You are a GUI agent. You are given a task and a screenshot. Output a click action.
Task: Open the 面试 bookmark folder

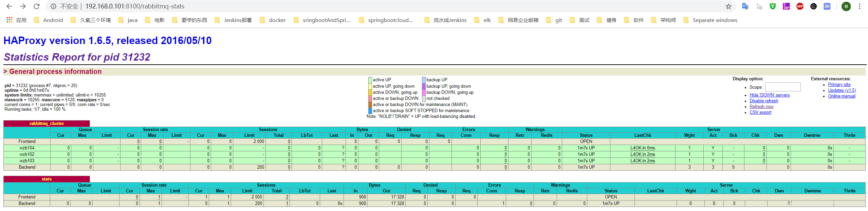point(580,20)
